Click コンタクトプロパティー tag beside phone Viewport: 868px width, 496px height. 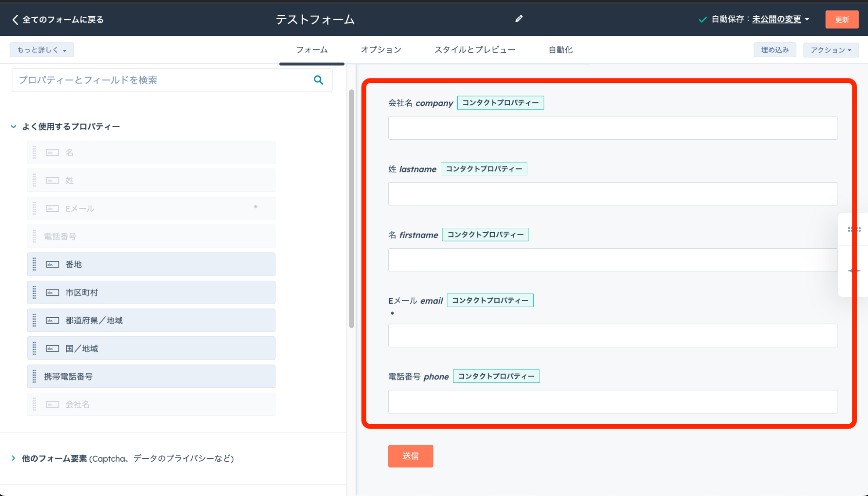click(496, 376)
